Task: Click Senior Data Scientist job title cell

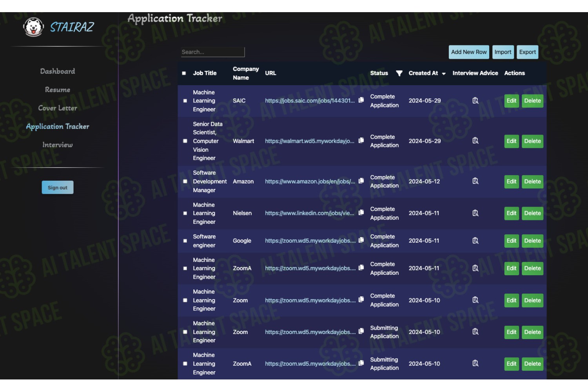Action: click(x=208, y=141)
